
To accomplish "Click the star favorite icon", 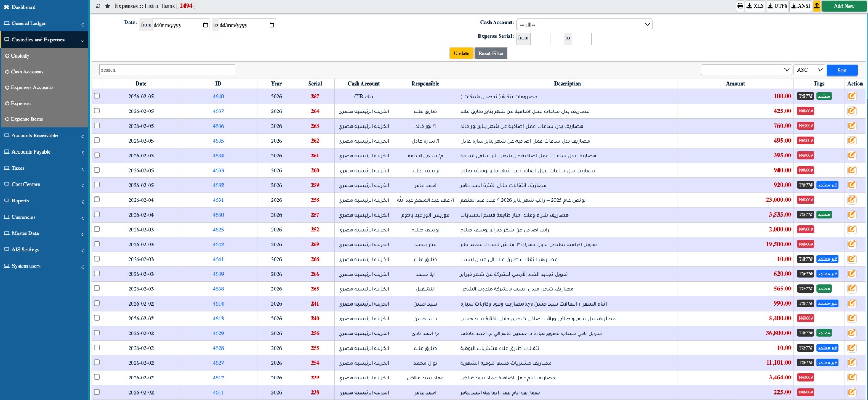I will click(x=108, y=6).
